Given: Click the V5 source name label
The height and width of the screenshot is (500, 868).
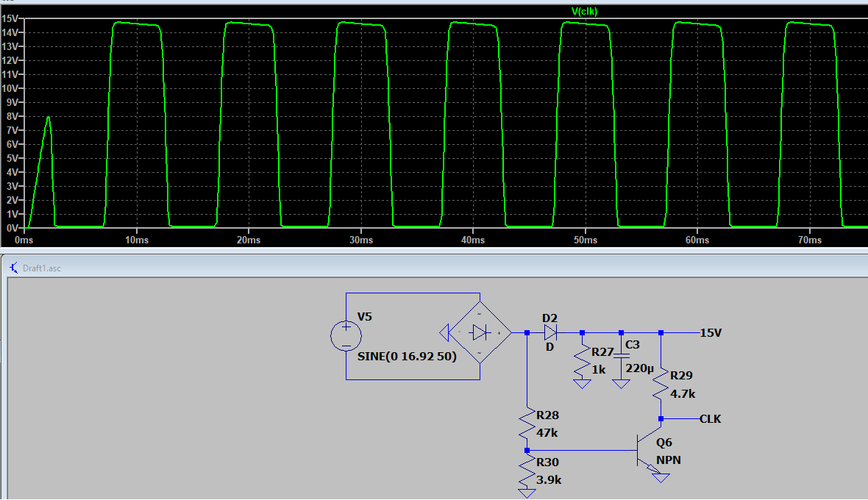Looking at the screenshot, I should [365, 317].
